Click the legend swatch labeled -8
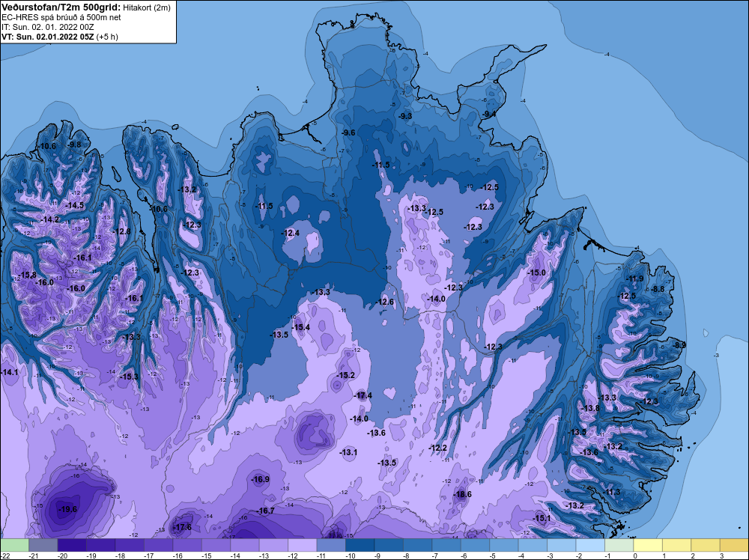 pos(417,545)
